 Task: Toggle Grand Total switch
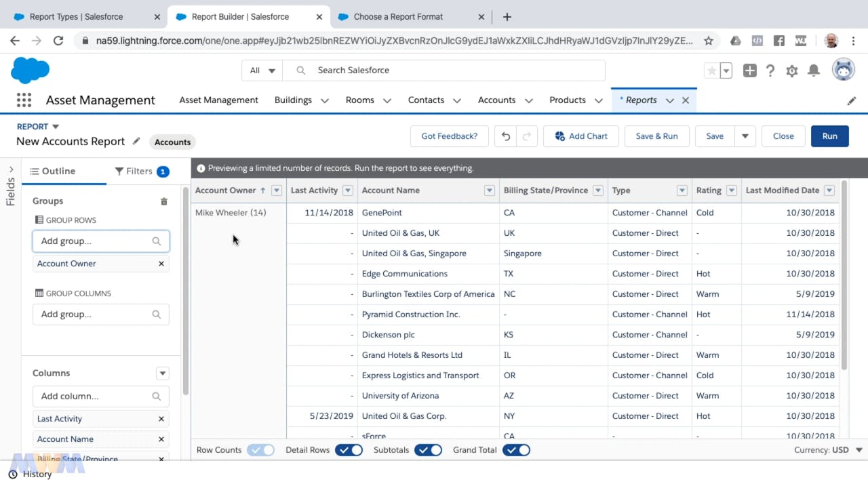coord(516,450)
